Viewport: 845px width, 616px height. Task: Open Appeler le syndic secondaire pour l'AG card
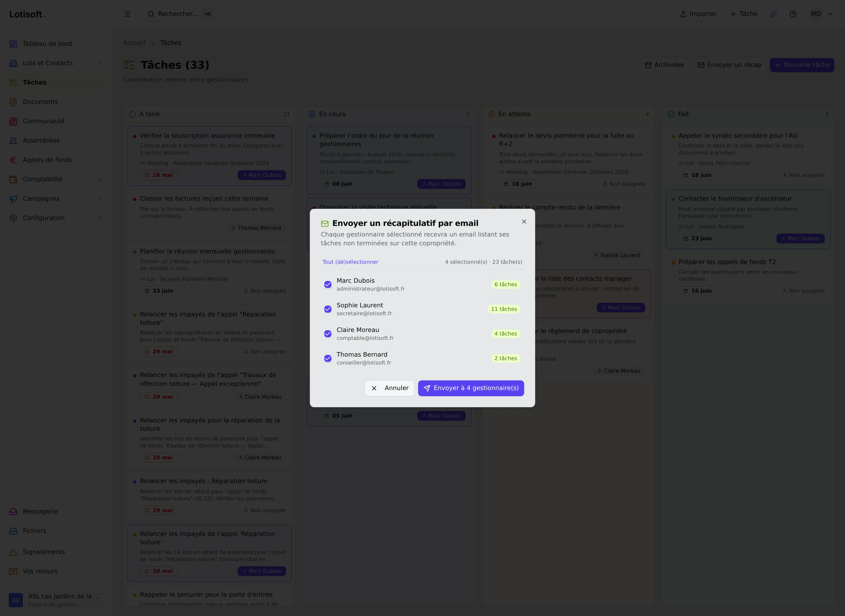[x=748, y=156]
